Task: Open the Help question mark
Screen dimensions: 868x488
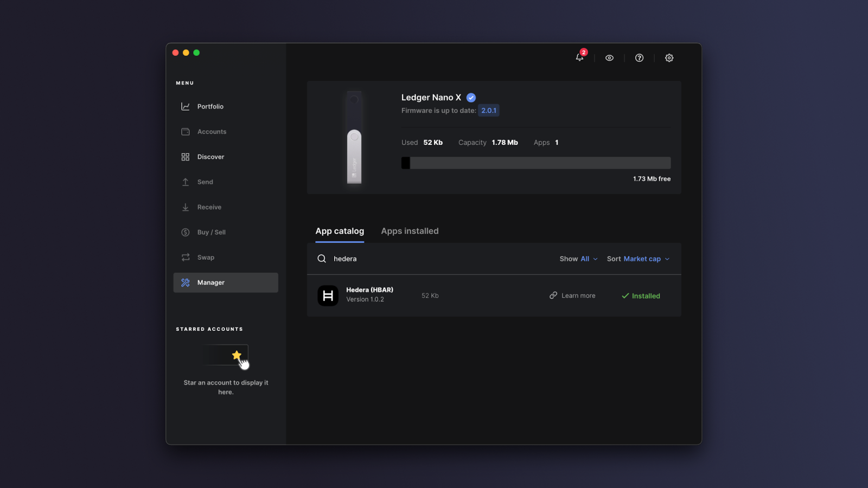Action: [639, 57]
